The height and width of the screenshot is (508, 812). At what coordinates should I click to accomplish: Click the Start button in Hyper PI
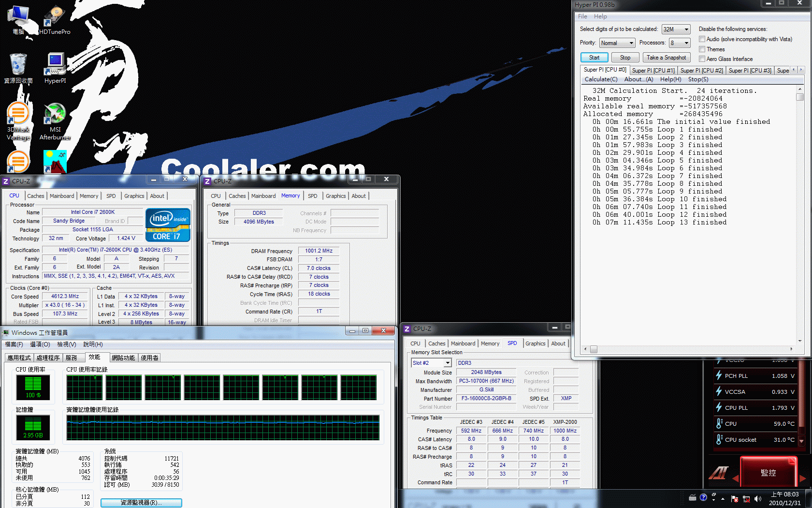pos(594,58)
